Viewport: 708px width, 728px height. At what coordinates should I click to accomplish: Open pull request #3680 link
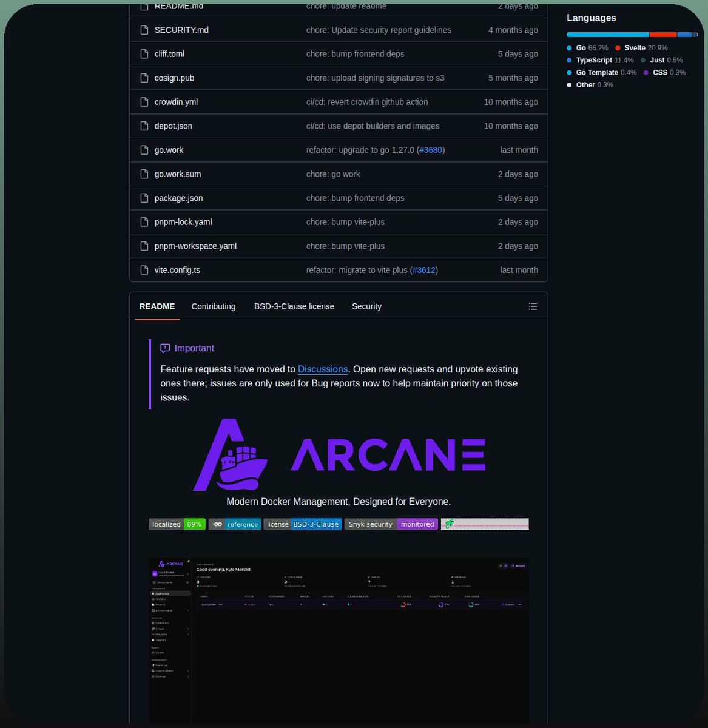click(x=431, y=150)
